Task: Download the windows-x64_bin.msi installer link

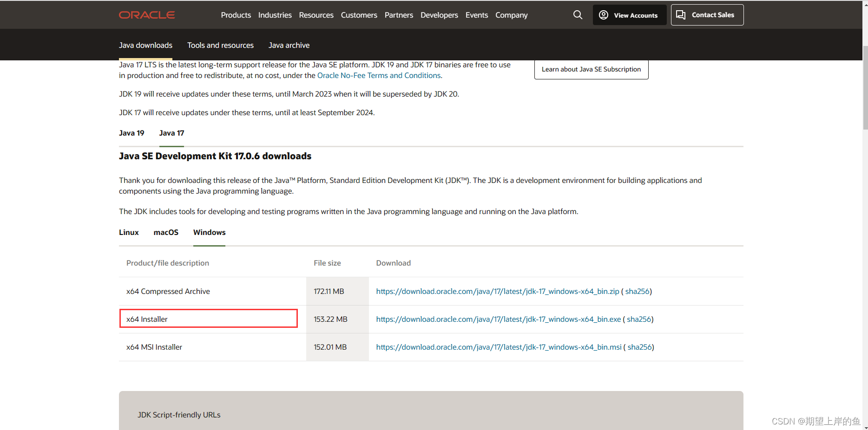Action: (x=499, y=347)
